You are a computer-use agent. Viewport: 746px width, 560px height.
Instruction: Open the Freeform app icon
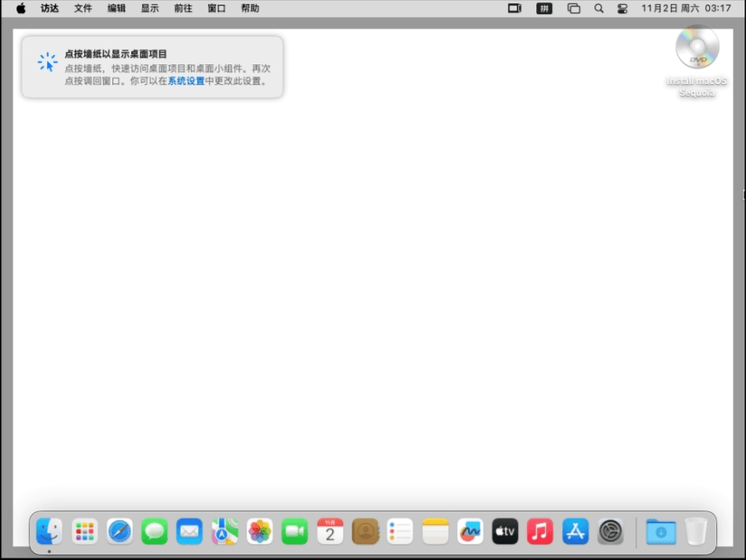coord(470,532)
